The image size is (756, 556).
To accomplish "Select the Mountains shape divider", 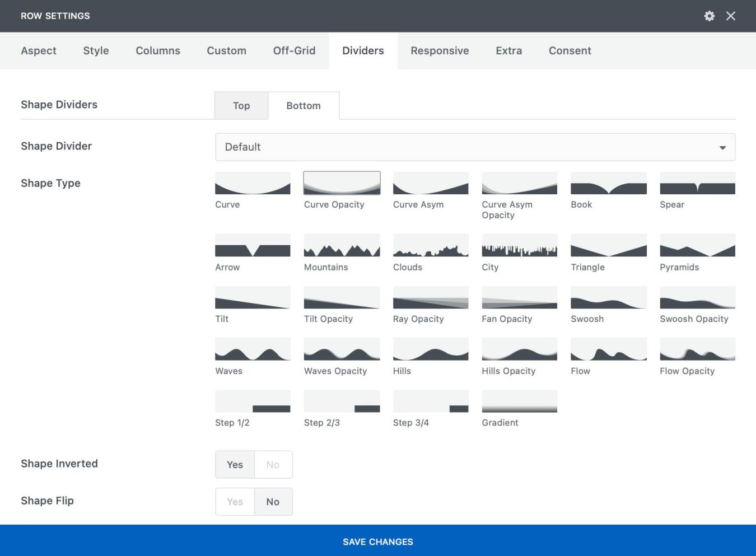I will point(342,245).
